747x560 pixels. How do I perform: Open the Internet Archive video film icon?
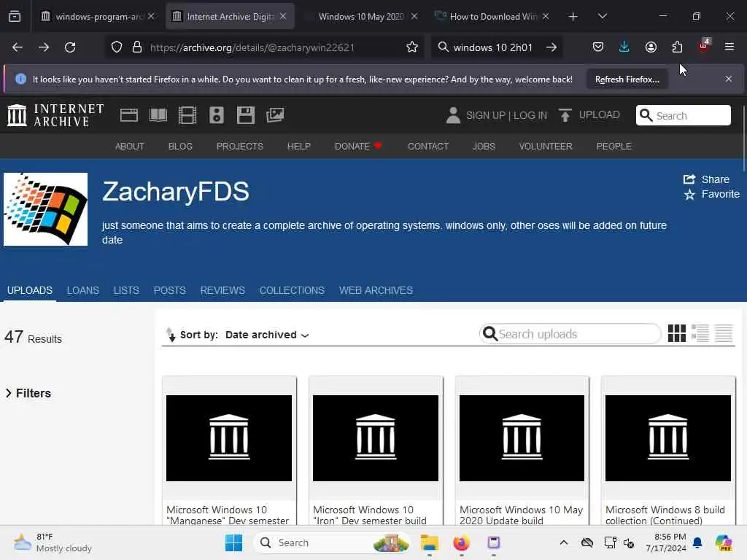187,115
